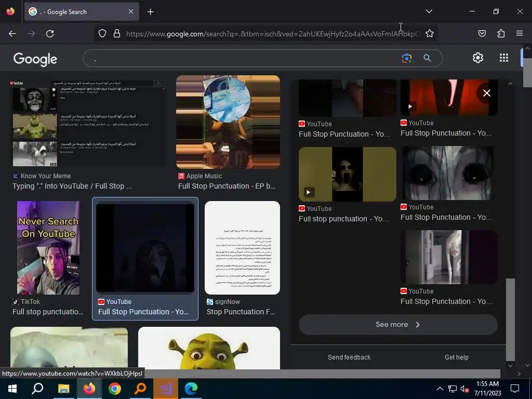This screenshot has width=532, height=399.
Task: Click the Firefox forward arrow
Action: tap(31, 34)
